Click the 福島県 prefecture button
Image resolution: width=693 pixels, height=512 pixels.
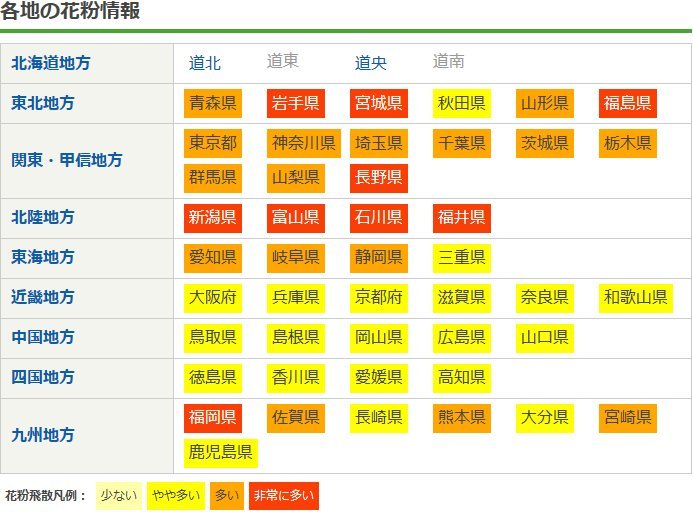(627, 103)
